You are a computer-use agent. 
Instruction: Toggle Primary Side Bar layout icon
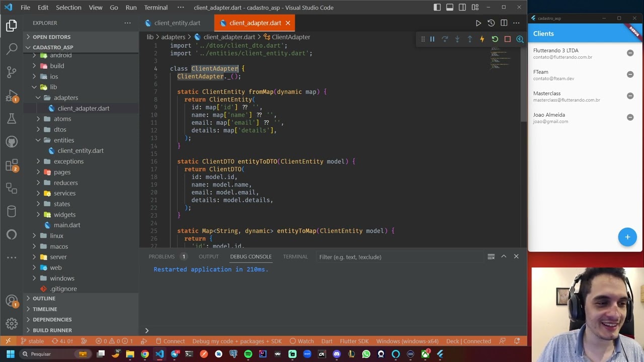click(x=437, y=8)
